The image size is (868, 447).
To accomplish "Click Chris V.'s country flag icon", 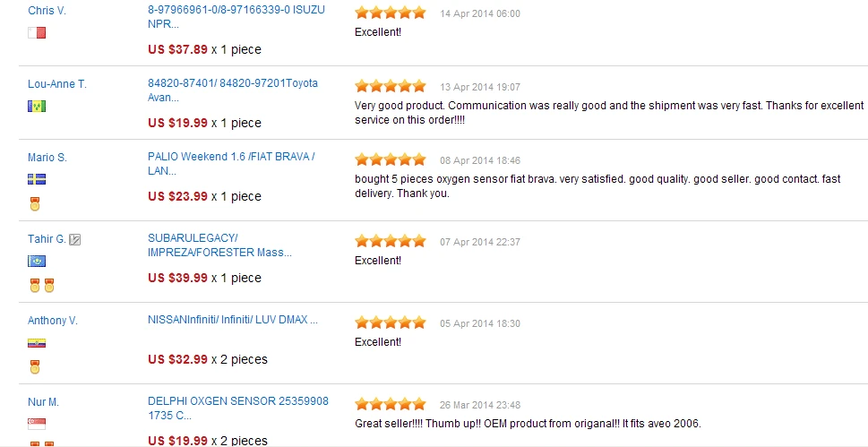I will pyautogui.click(x=37, y=32).
